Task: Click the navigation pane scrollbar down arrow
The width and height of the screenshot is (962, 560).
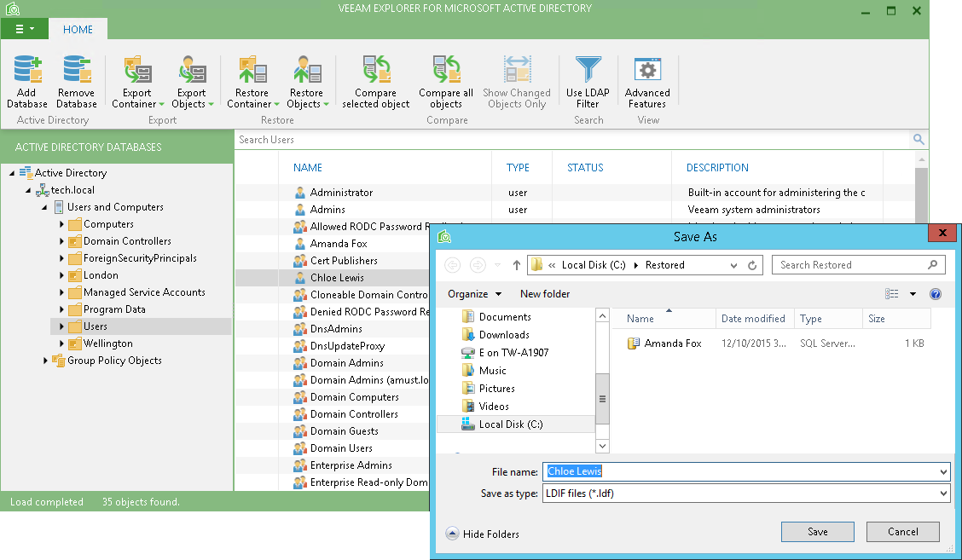Action: (x=602, y=446)
